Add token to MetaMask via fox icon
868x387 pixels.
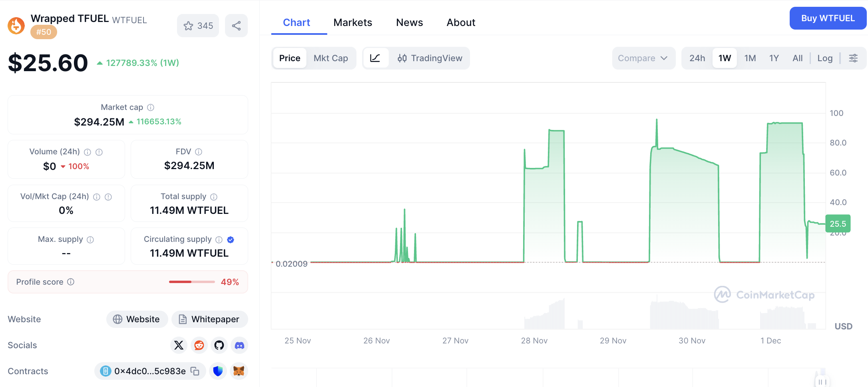point(239,371)
